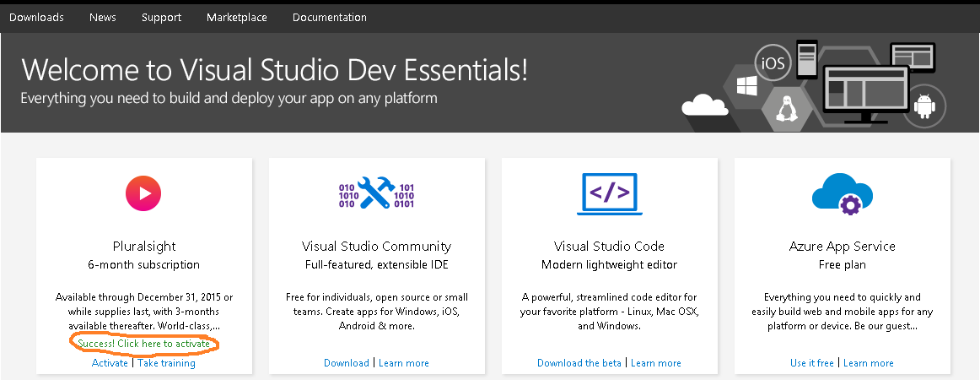Image resolution: width=980 pixels, height=380 pixels.
Task: Click the Visual Studio Community tools icon
Action: click(376, 193)
